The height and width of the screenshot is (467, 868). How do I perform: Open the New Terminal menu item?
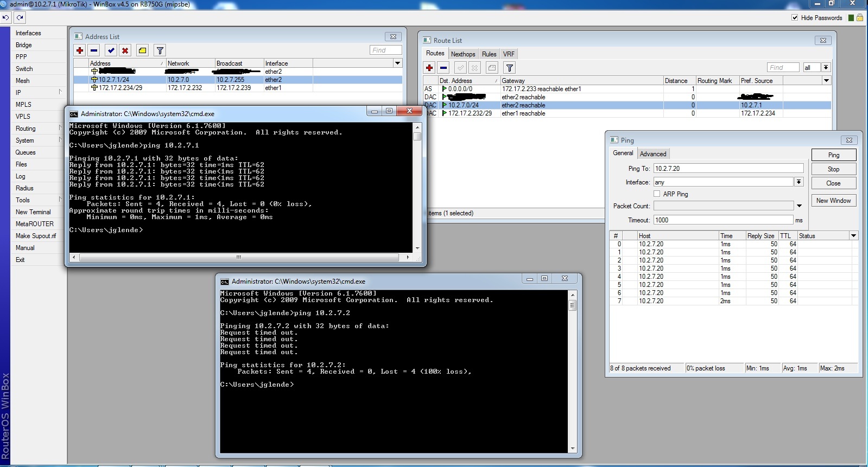(33, 212)
